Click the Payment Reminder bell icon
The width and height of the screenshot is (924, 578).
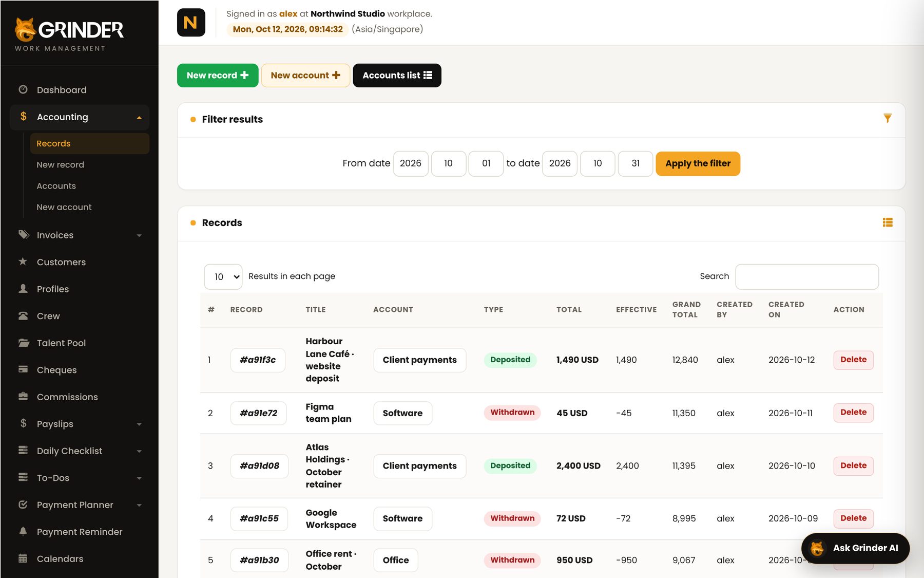click(23, 531)
